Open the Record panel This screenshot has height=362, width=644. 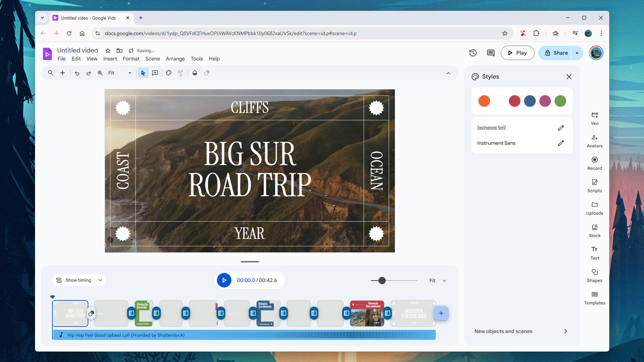click(594, 163)
